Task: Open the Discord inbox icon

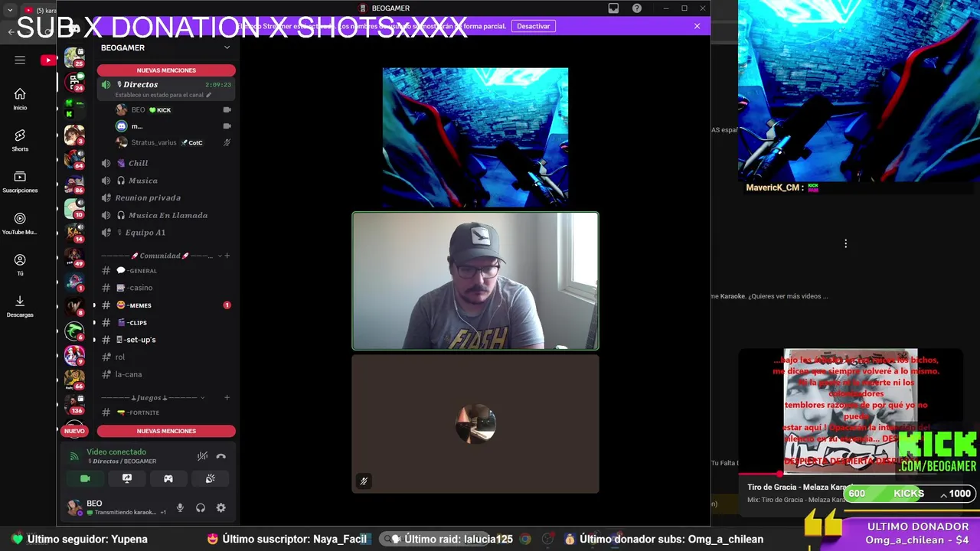Action: click(613, 8)
